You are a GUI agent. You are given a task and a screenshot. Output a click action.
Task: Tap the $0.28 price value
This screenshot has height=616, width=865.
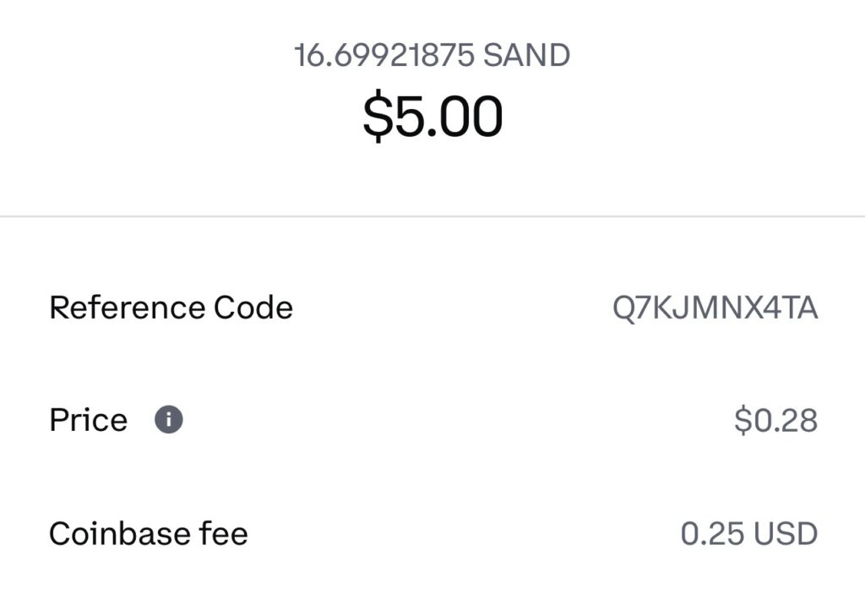pyautogui.click(x=775, y=421)
